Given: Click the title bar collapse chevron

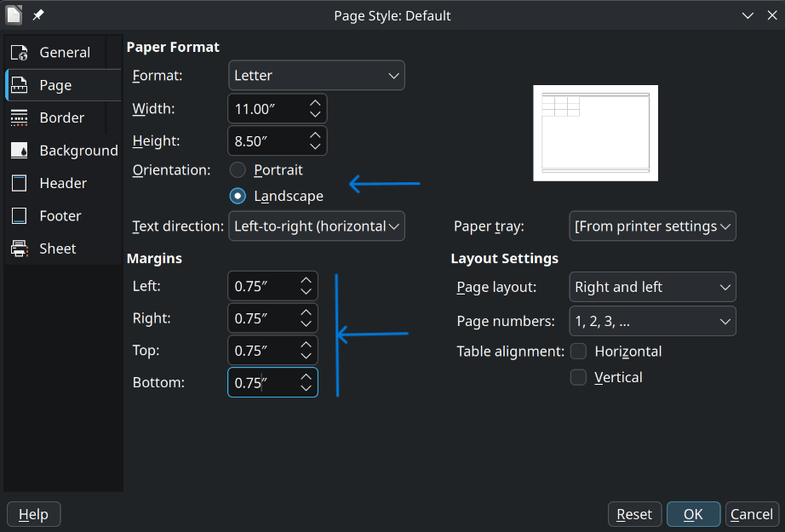Looking at the screenshot, I should [748, 15].
